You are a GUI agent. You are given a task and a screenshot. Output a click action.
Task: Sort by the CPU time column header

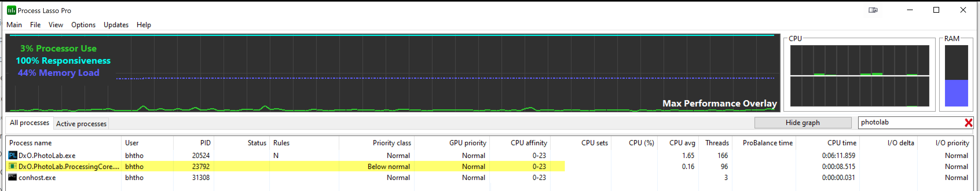pyautogui.click(x=842, y=143)
